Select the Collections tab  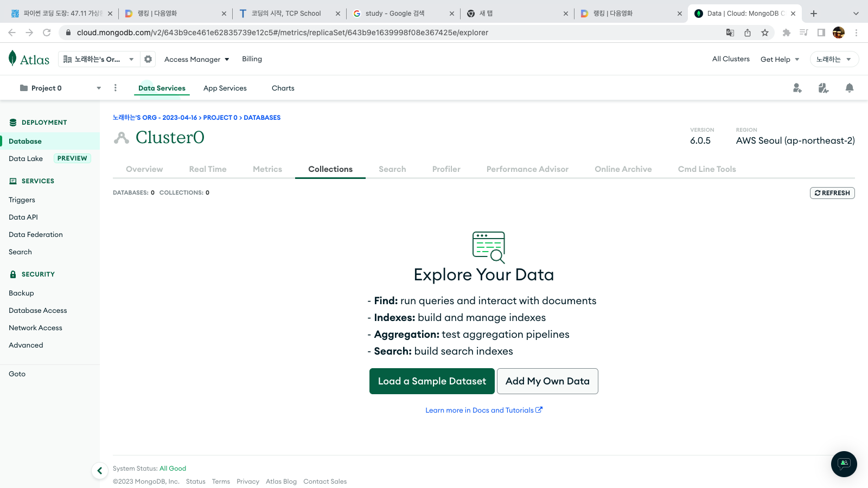point(330,169)
